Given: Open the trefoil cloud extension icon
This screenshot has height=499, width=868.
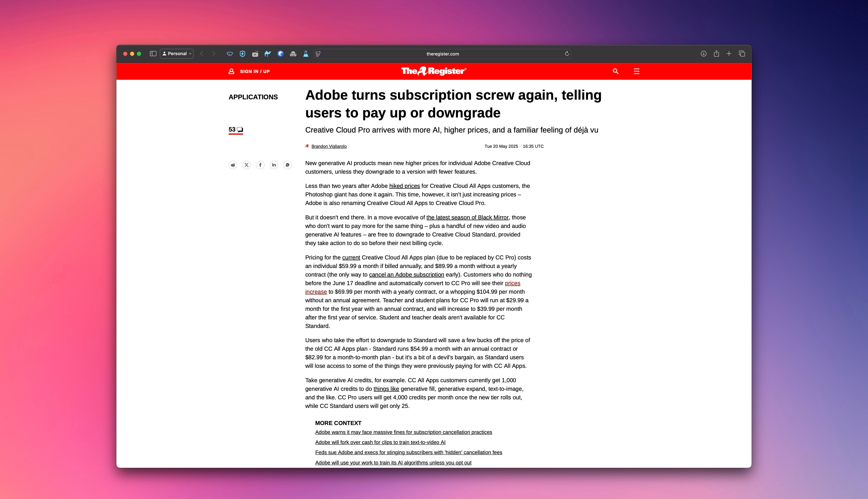Looking at the screenshot, I should click(293, 54).
